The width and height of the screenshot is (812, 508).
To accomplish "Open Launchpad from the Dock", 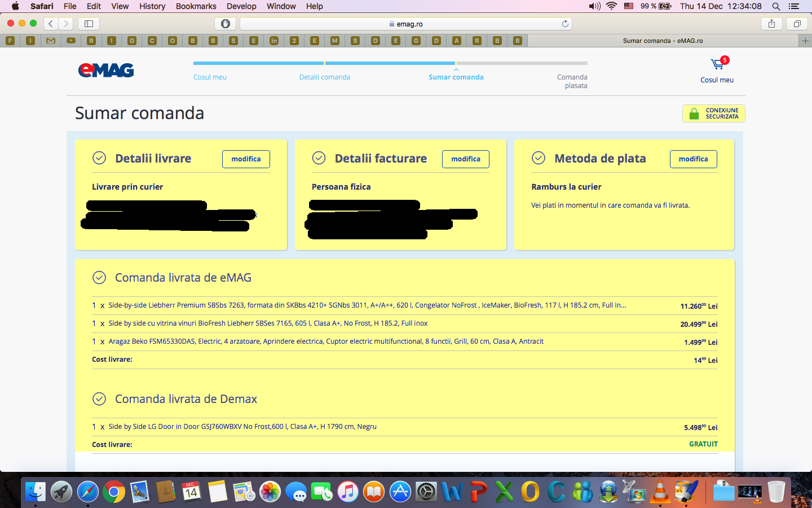I will 61,492.
